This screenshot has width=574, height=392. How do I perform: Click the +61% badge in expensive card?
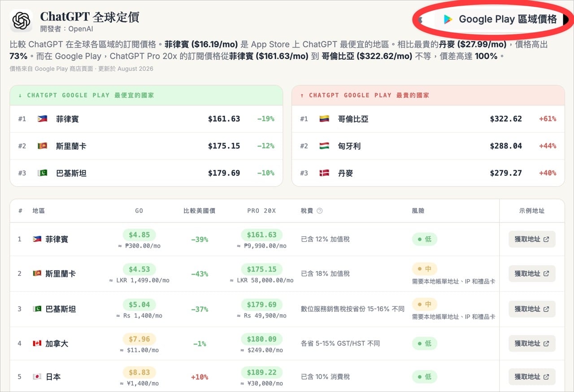548,119
